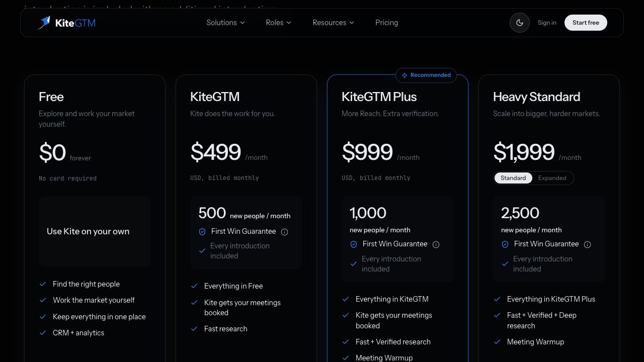Image resolution: width=644 pixels, height=362 pixels.
Task: Open the Roles dropdown in navigation
Action: pyautogui.click(x=278, y=23)
